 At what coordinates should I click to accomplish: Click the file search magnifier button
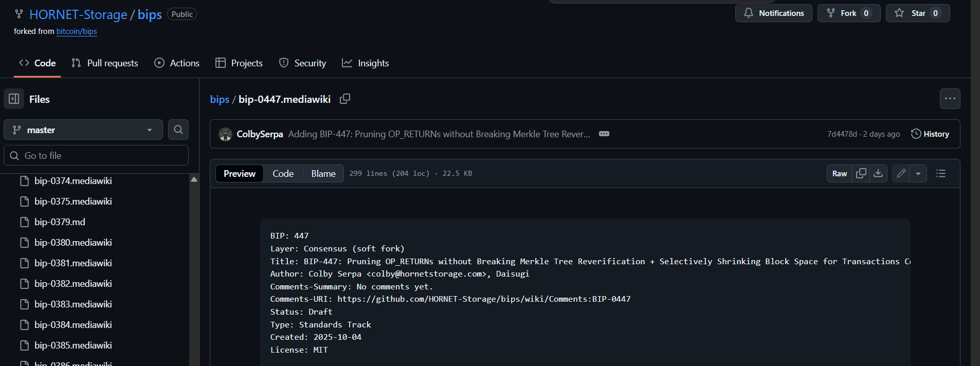tap(178, 130)
